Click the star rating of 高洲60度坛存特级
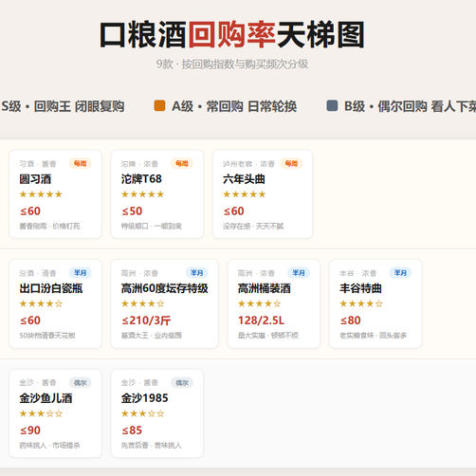476x476 pixels. [142, 303]
